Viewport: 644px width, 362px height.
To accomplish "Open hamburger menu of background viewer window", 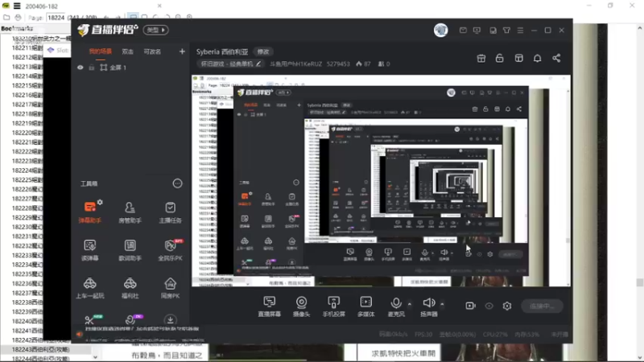I will [x=17, y=6].
